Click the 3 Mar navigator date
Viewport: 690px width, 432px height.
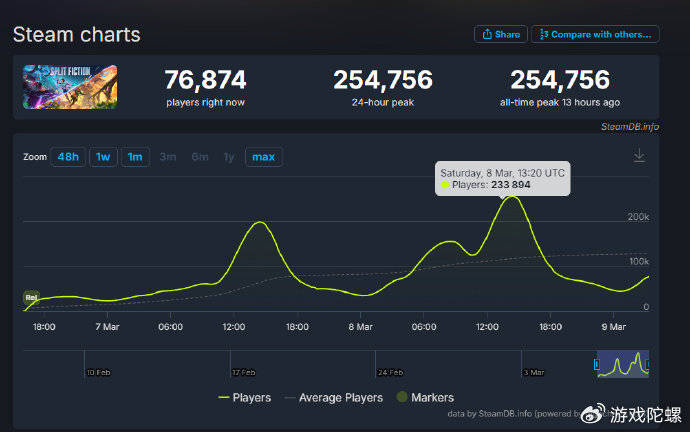click(x=534, y=373)
